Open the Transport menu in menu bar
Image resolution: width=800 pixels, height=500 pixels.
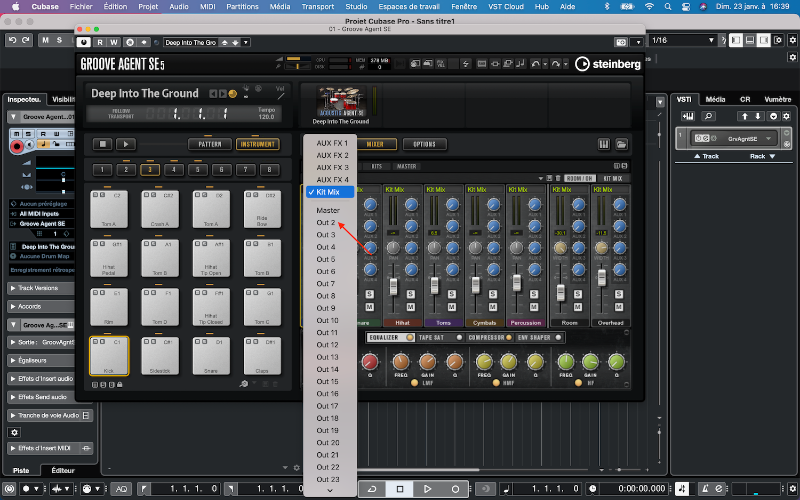point(317,7)
